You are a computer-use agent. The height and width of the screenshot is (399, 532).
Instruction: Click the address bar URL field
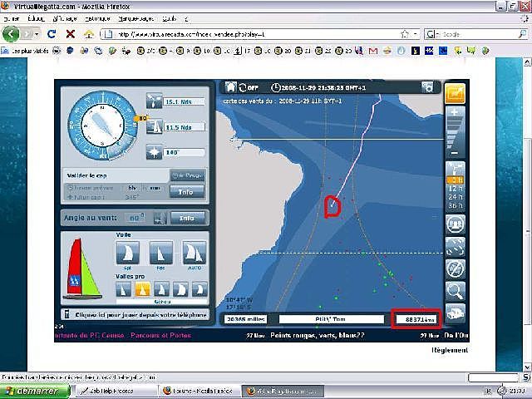(x=254, y=34)
